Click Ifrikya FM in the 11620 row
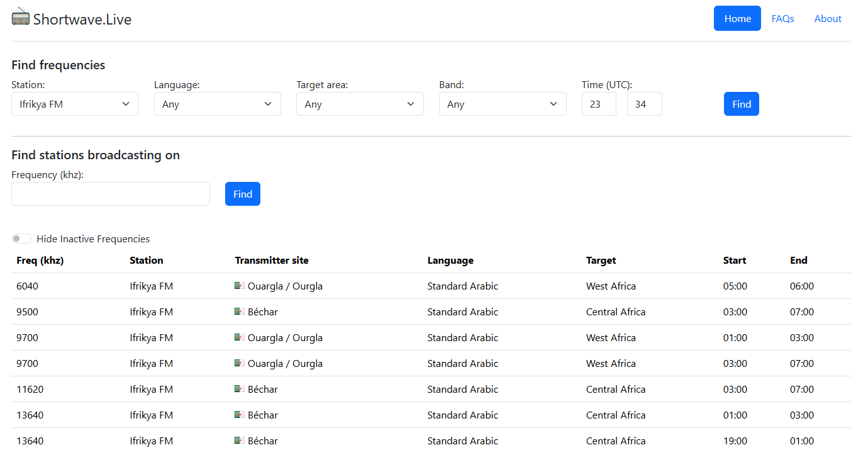This screenshot has width=868, height=450. click(x=152, y=389)
